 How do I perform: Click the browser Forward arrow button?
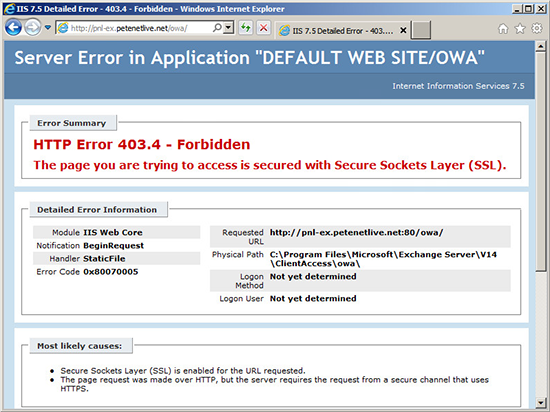33,27
